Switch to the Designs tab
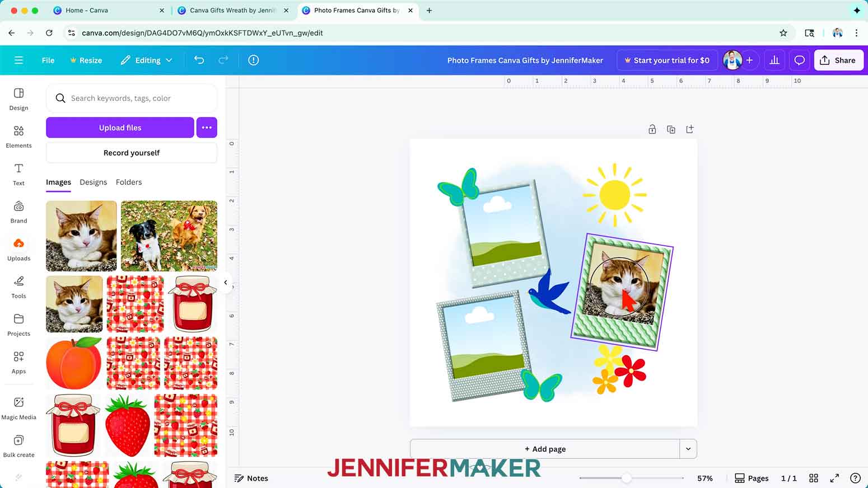The width and height of the screenshot is (868, 488). pos(93,182)
